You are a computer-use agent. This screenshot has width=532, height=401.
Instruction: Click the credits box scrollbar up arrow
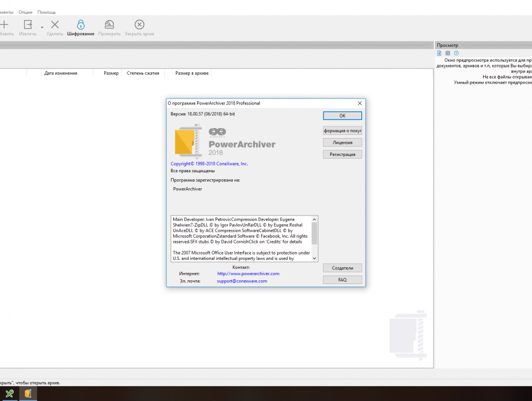coord(314,219)
